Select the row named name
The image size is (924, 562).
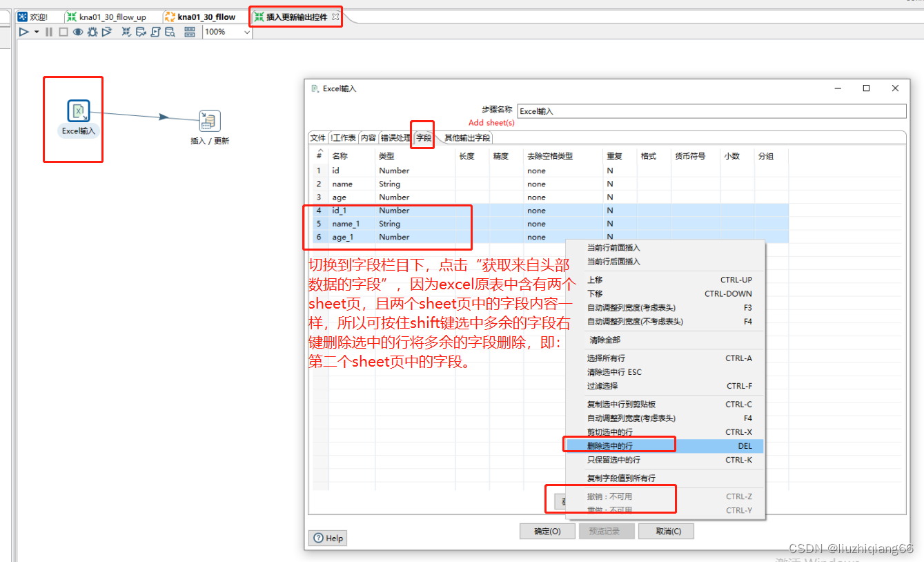click(x=551, y=184)
